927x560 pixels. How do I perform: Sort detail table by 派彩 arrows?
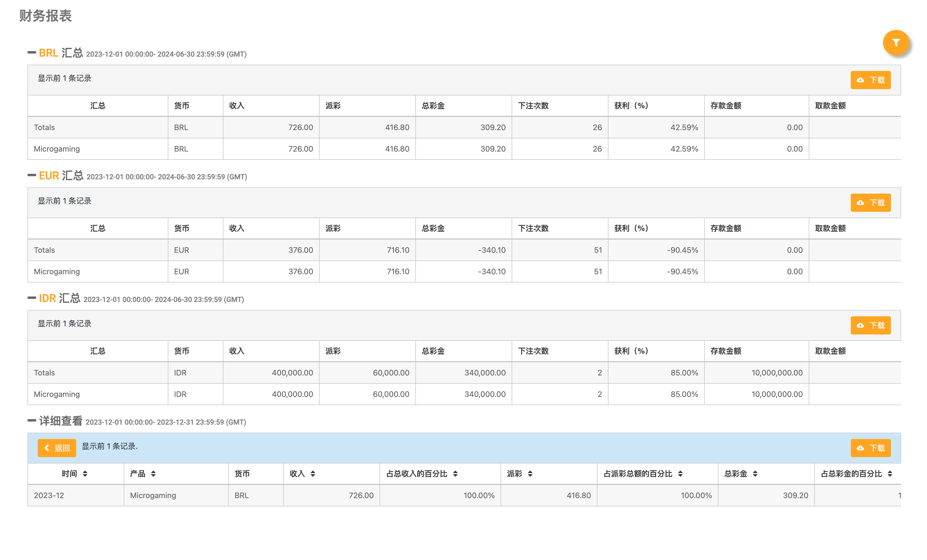pyautogui.click(x=530, y=474)
